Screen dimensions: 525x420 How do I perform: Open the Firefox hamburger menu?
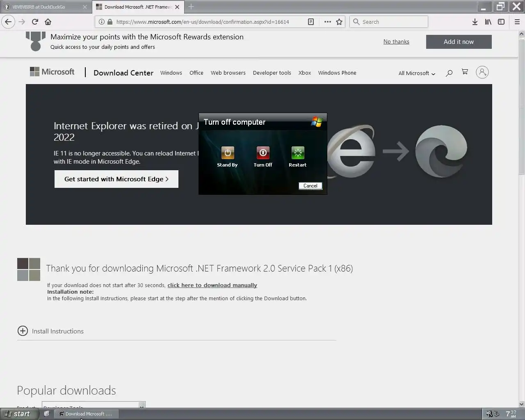pyautogui.click(x=517, y=22)
